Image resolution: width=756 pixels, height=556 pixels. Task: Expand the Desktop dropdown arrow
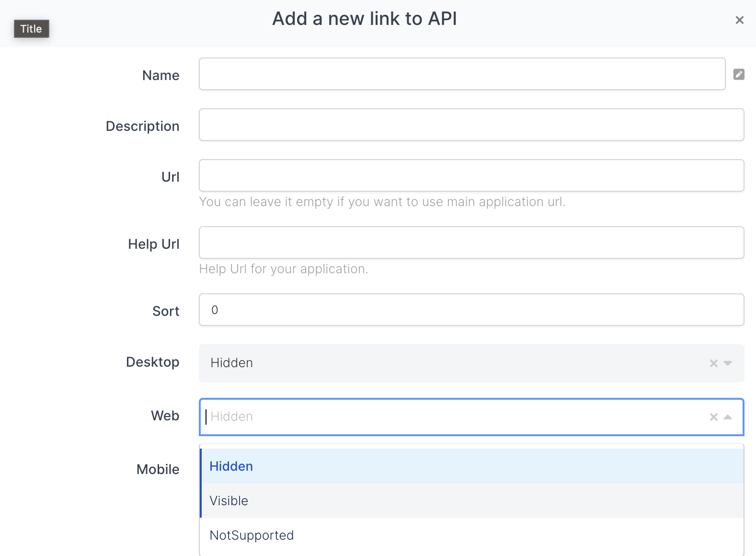(x=728, y=363)
